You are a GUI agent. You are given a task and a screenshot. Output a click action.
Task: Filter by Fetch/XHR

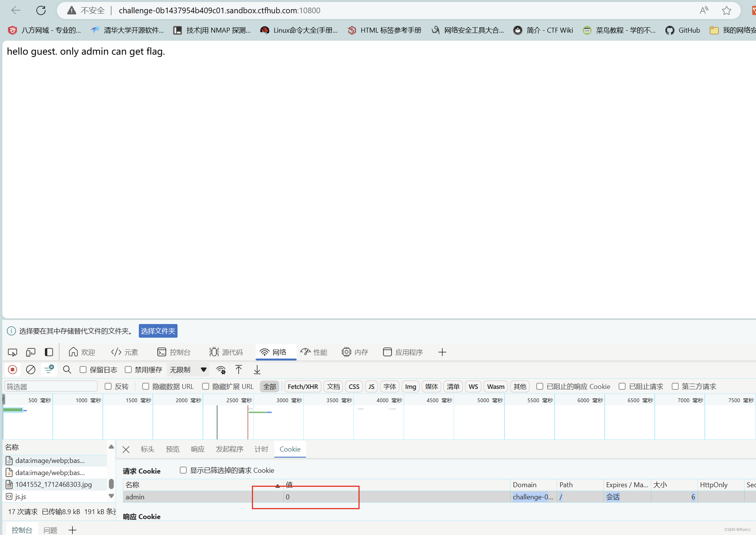(303, 386)
